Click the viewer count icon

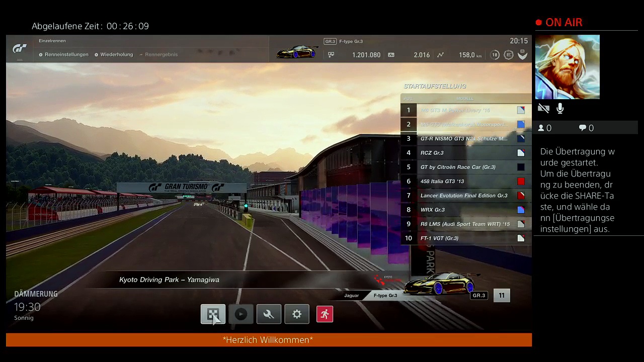(x=541, y=128)
